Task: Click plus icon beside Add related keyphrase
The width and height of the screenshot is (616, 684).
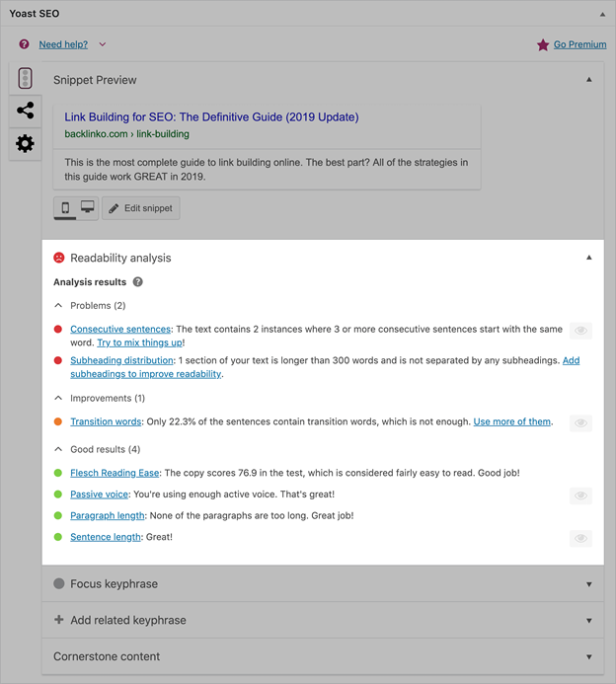Action: click(59, 620)
